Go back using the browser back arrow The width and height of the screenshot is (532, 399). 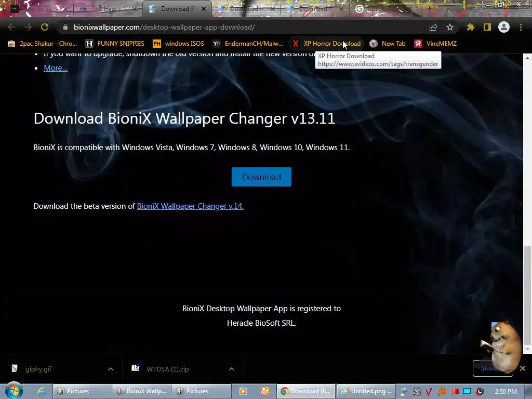tap(11, 27)
